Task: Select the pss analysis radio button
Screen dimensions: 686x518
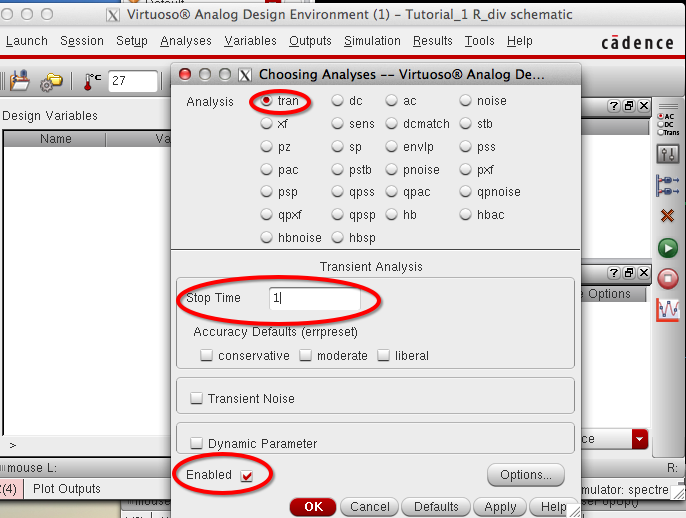Action: pyautogui.click(x=465, y=146)
